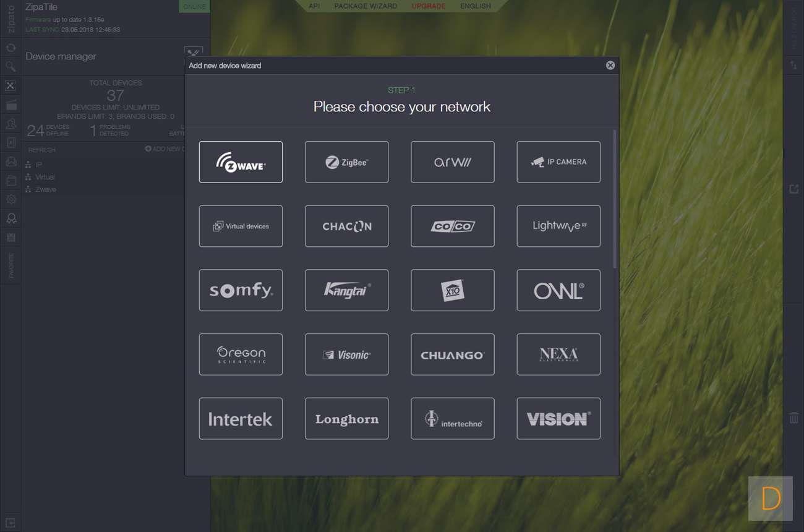
Task: Click the award ribbon sidebar icon
Action: (x=11, y=218)
